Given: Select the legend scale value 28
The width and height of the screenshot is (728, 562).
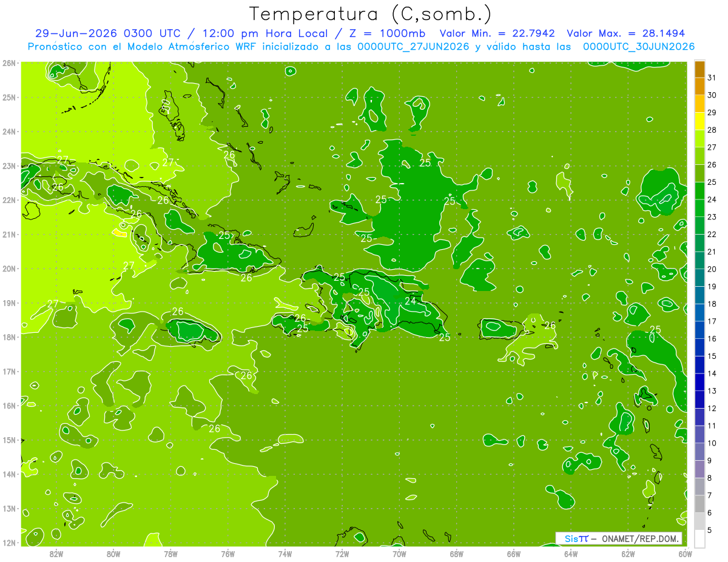Looking at the screenshot, I should (x=712, y=130).
